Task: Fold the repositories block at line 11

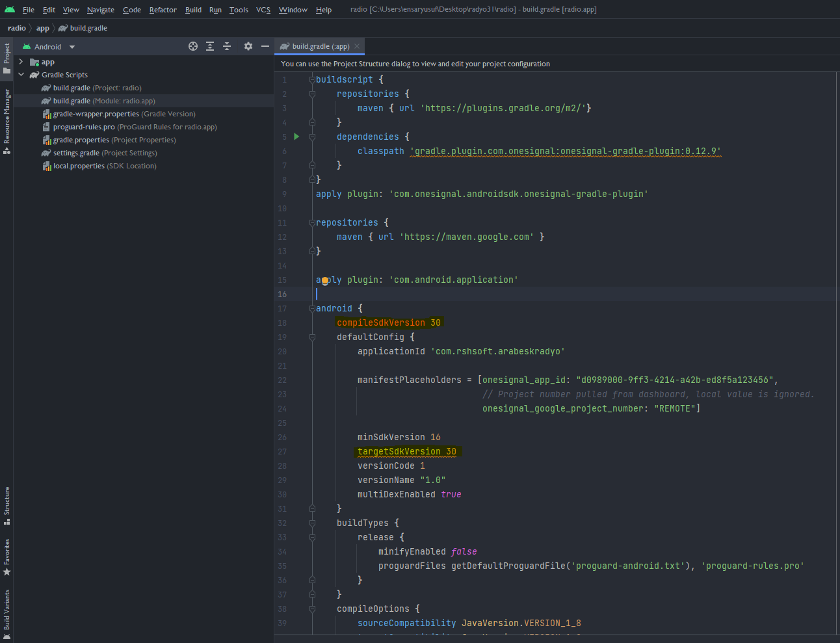Action: (312, 222)
